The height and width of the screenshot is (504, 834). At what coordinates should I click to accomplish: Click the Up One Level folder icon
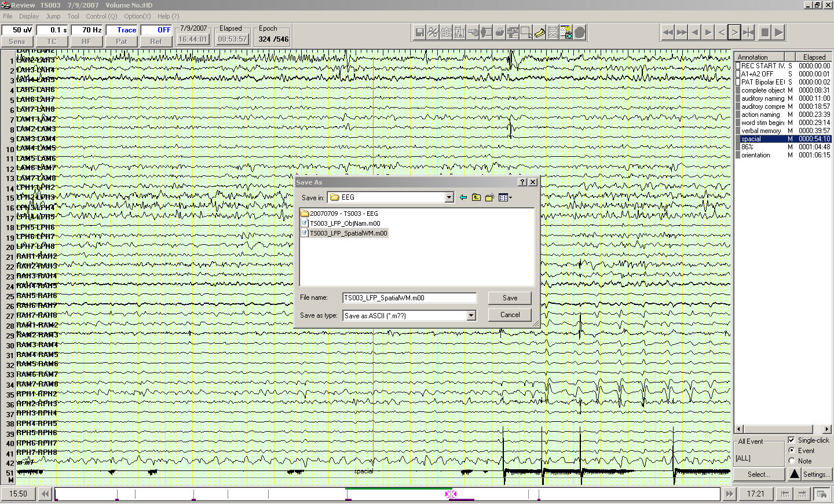tap(476, 198)
